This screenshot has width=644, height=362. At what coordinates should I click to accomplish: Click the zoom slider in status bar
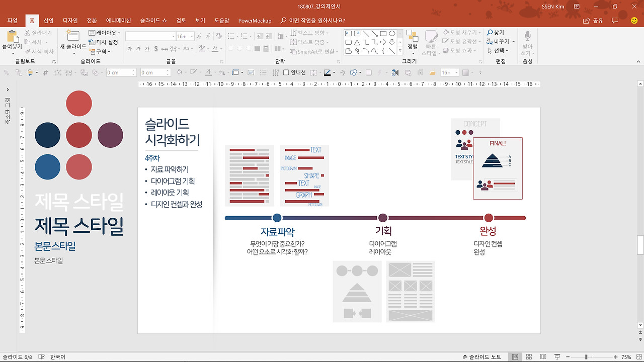(587, 357)
